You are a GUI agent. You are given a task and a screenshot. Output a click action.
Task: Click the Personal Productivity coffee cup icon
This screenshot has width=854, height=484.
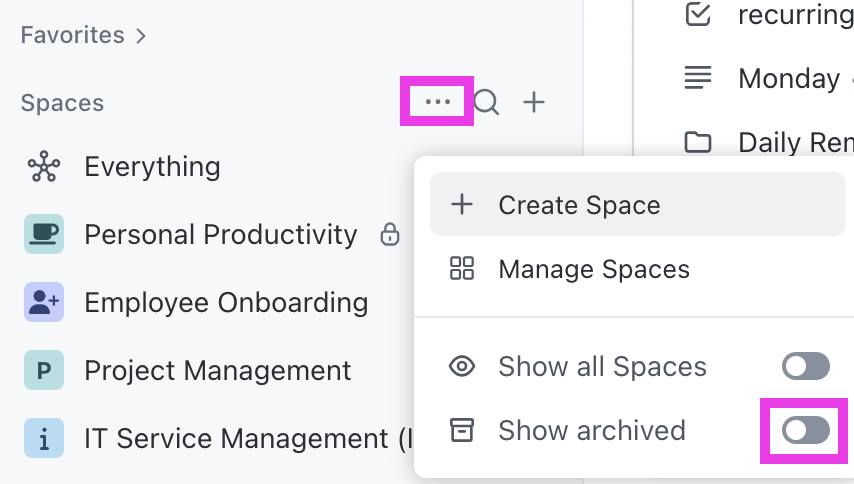(44, 235)
